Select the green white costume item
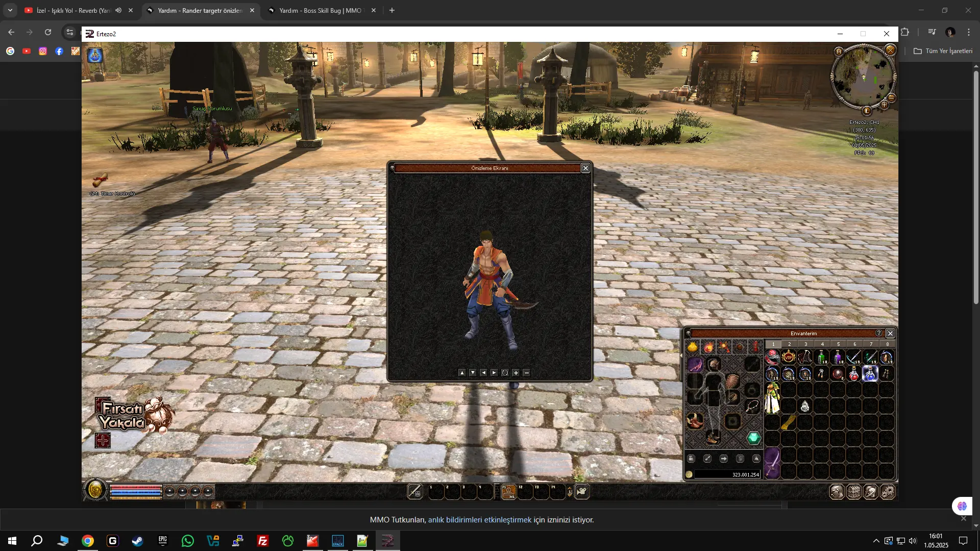 pyautogui.click(x=772, y=398)
